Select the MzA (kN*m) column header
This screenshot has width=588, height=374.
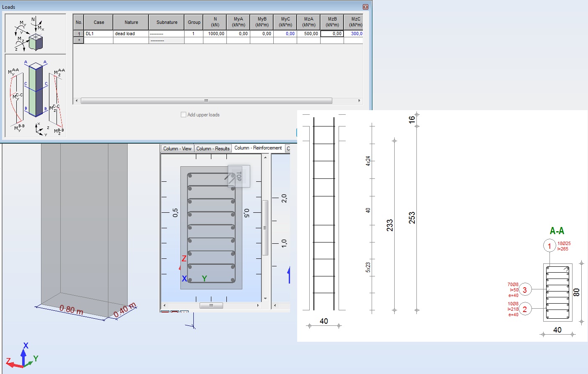(x=309, y=22)
